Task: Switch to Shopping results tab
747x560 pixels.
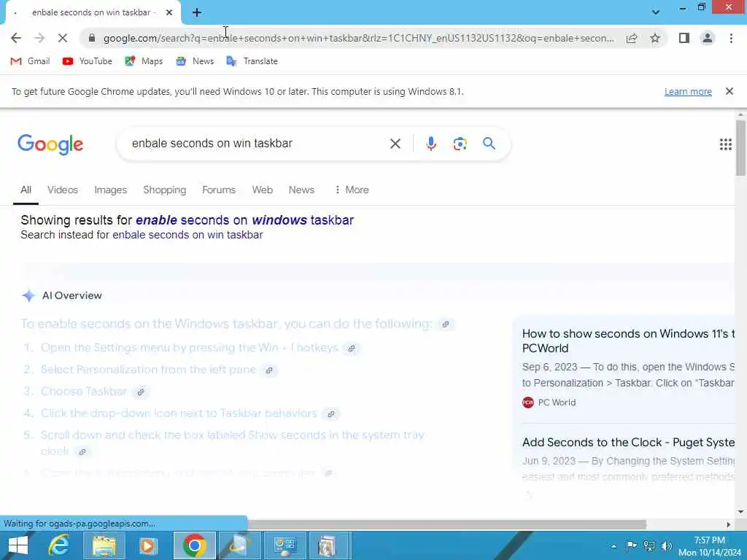Action: [164, 190]
